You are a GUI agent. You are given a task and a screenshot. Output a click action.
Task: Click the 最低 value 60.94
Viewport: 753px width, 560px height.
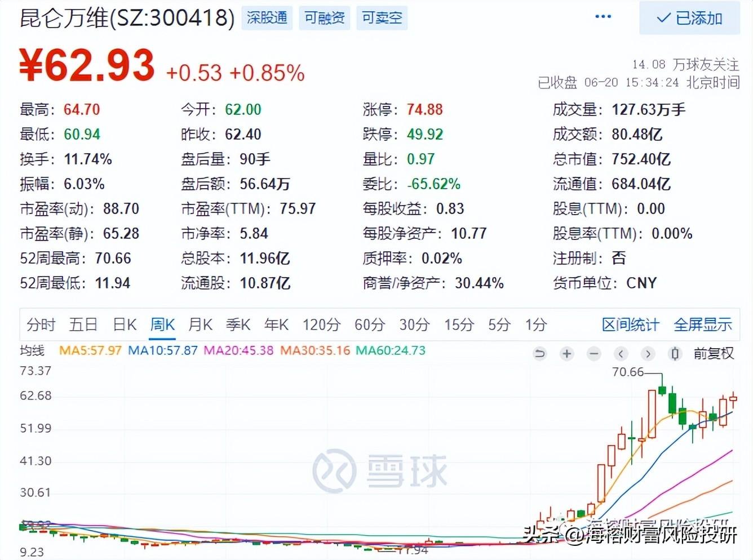click(x=82, y=134)
